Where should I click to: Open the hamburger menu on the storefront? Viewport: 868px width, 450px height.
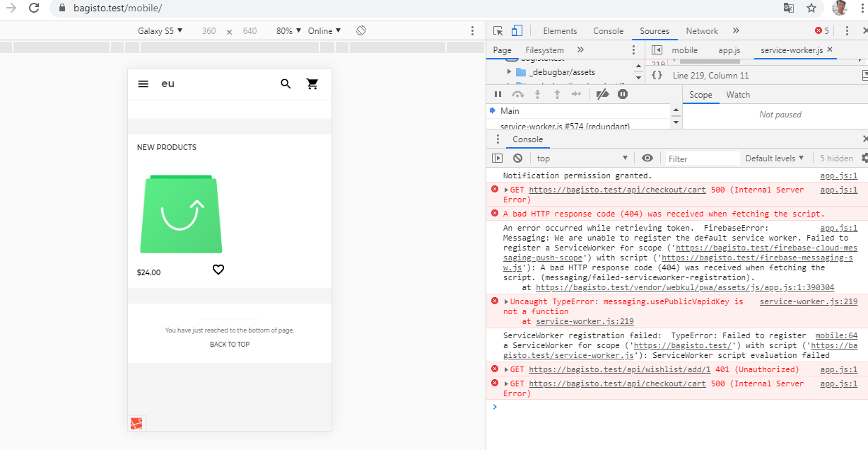click(143, 83)
